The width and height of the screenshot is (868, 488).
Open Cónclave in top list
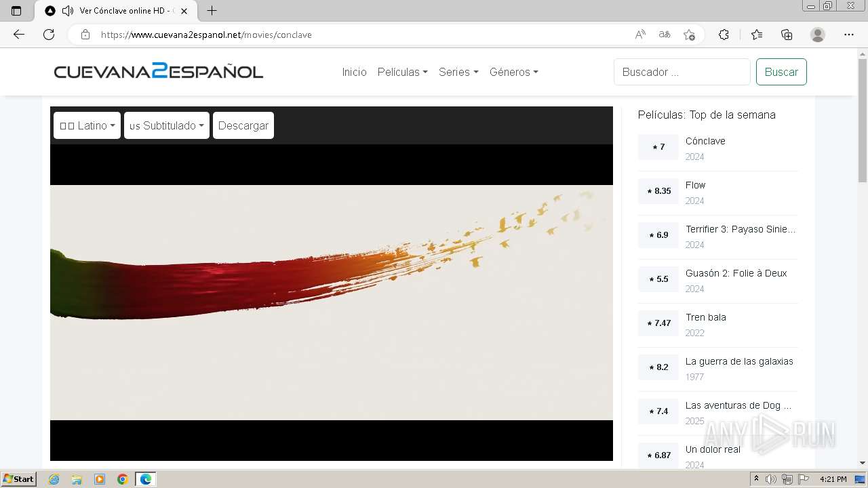click(x=705, y=141)
